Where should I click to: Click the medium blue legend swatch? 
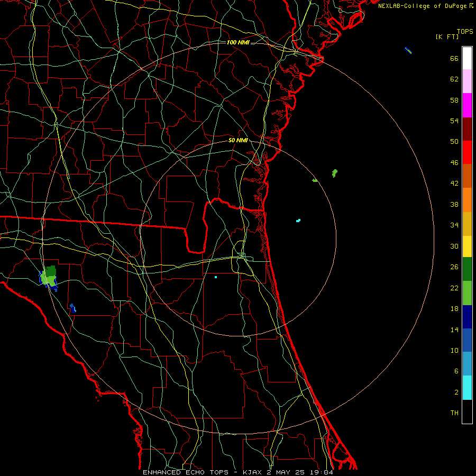pyautogui.click(x=467, y=340)
